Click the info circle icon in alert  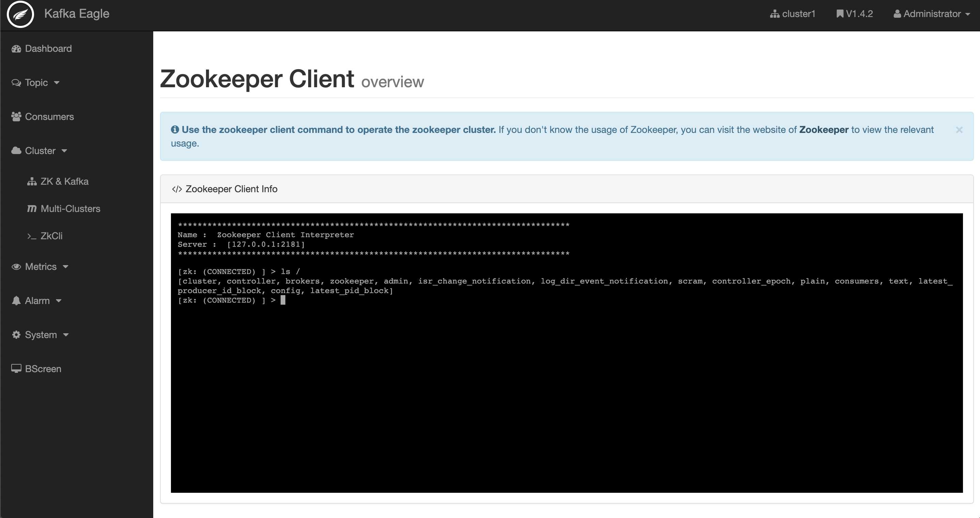[x=175, y=130]
